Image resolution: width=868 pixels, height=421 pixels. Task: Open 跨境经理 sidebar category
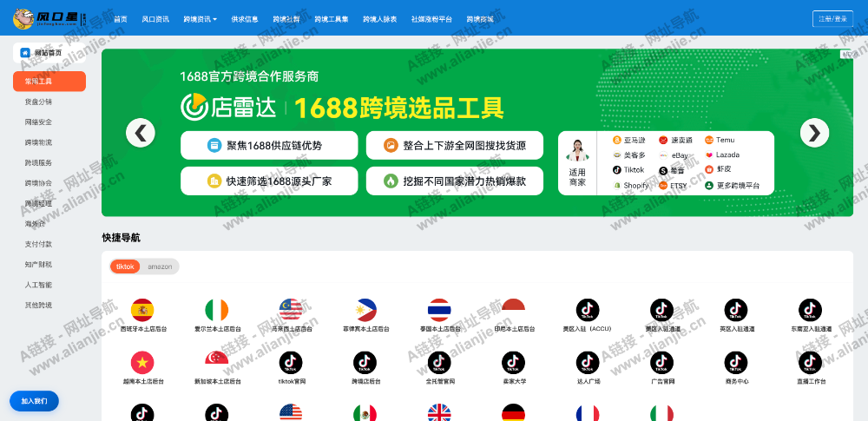point(38,203)
